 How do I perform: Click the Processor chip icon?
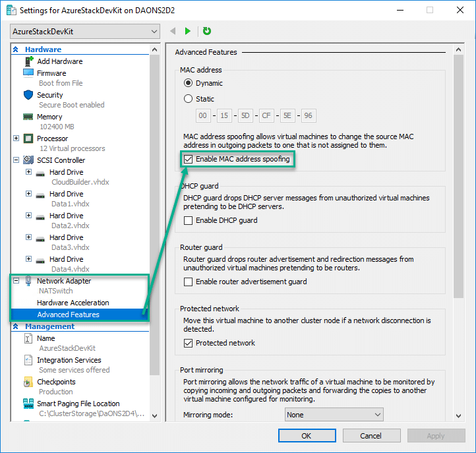[28, 138]
